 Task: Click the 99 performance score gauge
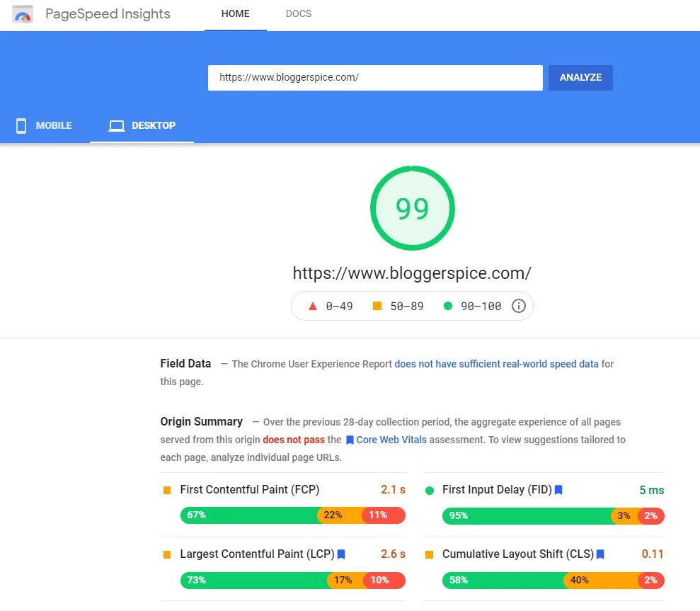click(x=412, y=208)
